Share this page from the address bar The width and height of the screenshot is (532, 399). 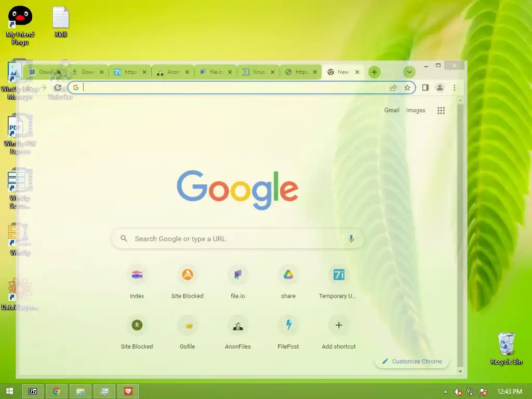pos(393,88)
